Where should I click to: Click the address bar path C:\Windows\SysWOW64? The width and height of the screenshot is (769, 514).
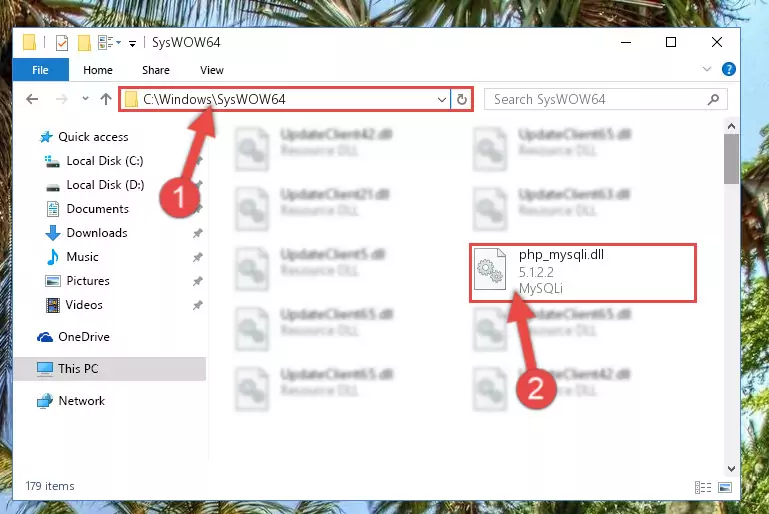click(x=214, y=100)
